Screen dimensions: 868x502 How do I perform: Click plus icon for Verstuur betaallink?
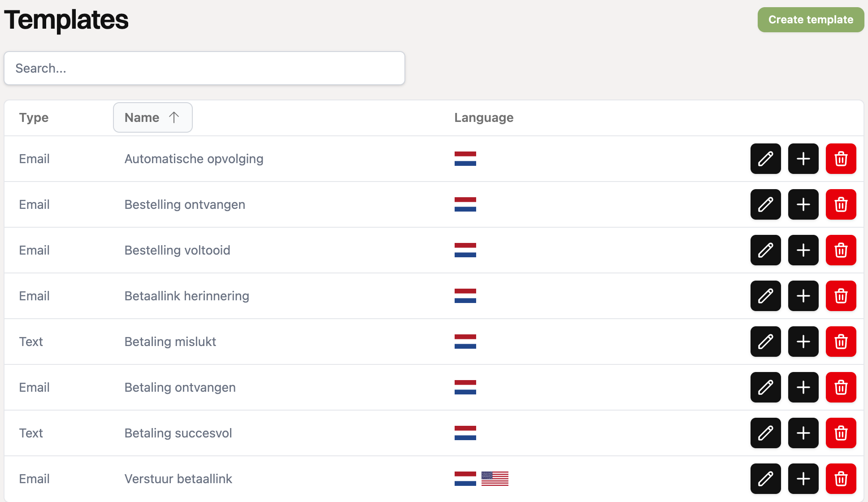[803, 479]
